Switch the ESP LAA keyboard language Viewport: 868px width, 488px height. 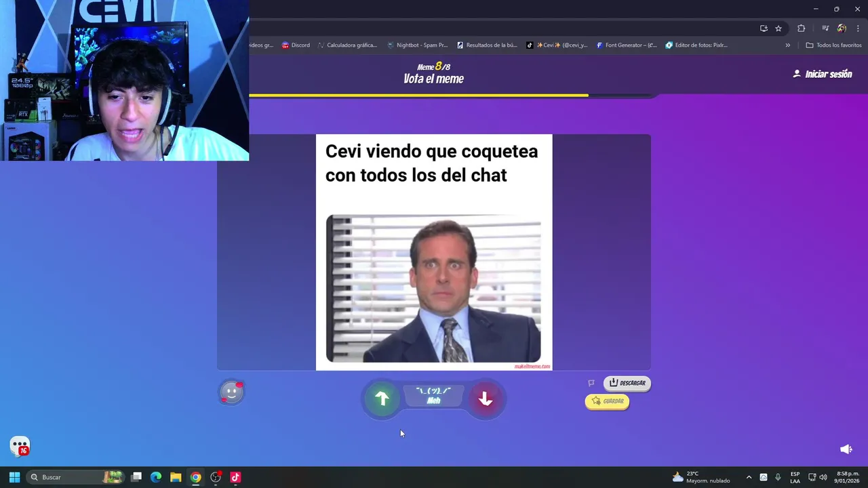click(x=795, y=477)
